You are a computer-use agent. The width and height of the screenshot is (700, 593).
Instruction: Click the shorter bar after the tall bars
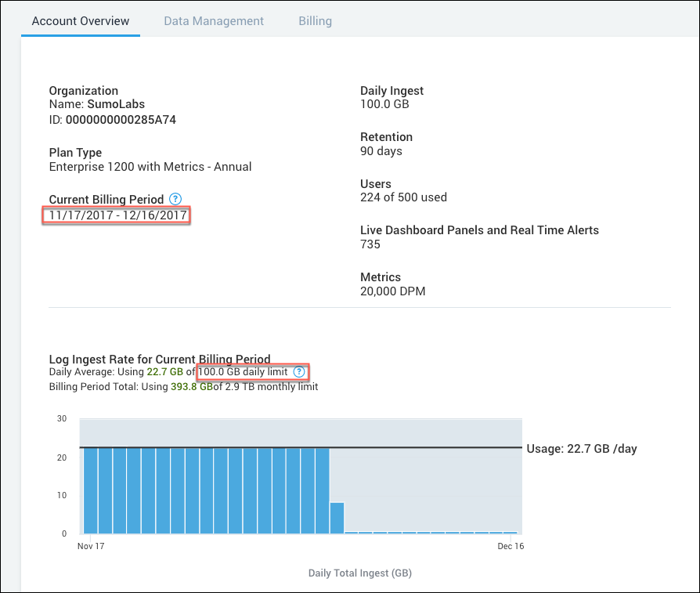point(337,517)
